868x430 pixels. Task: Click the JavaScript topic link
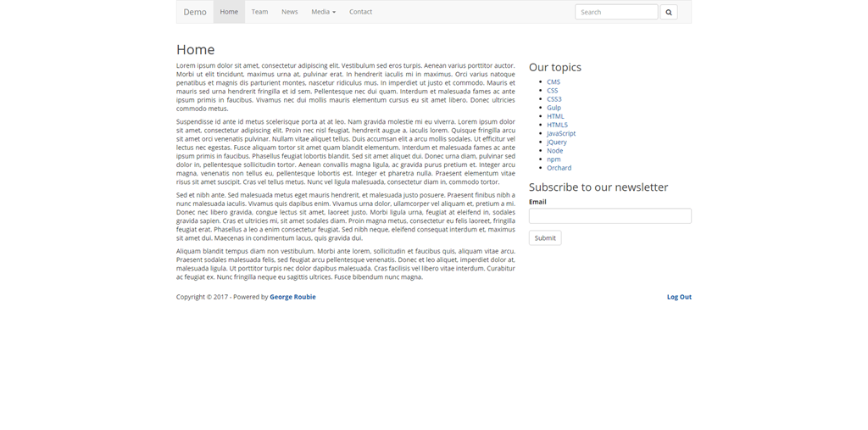pos(561,133)
